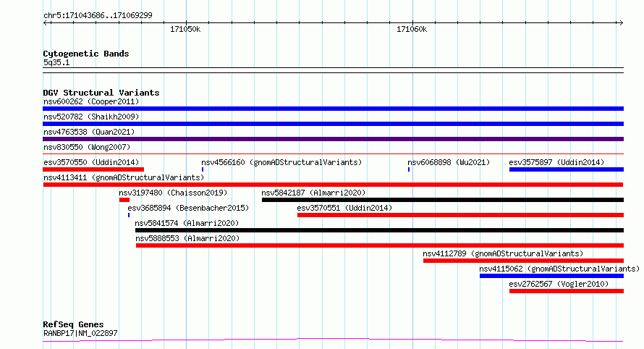This screenshot has height=349, width=644.
Task: Click the 171050k ruler position label
Action: (185, 29)
